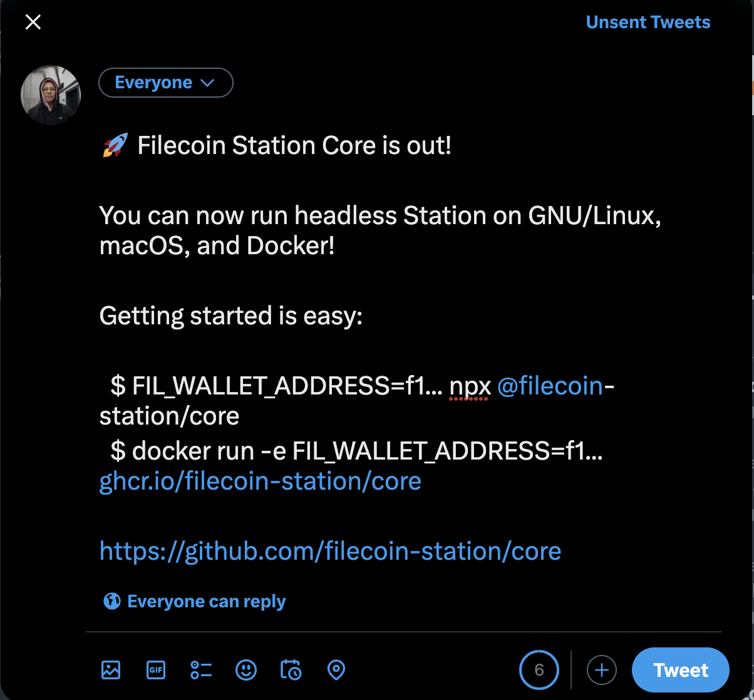Add another tweet to thread
This screenshot has height=700, width=754.
pyautogui.click(x=601, y=670)
